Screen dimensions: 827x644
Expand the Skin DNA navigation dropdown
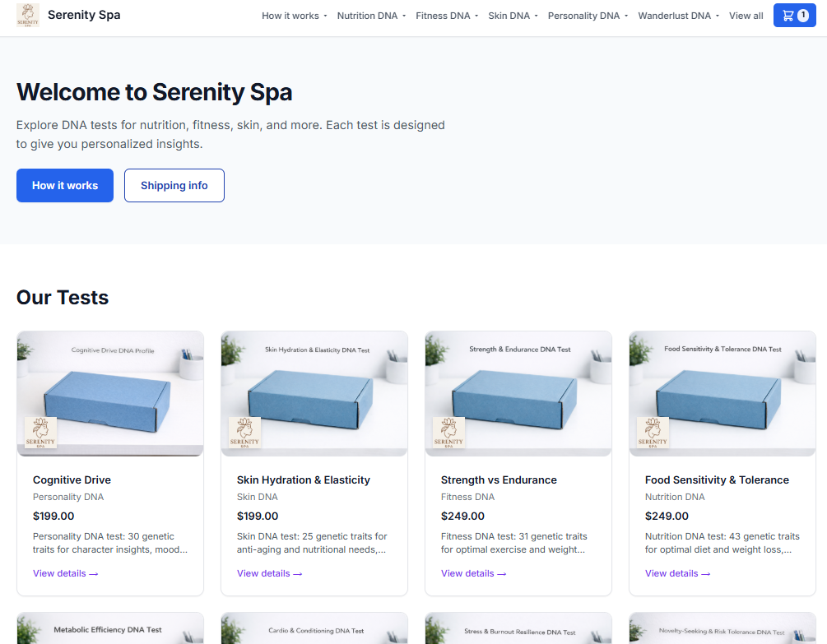509,15
